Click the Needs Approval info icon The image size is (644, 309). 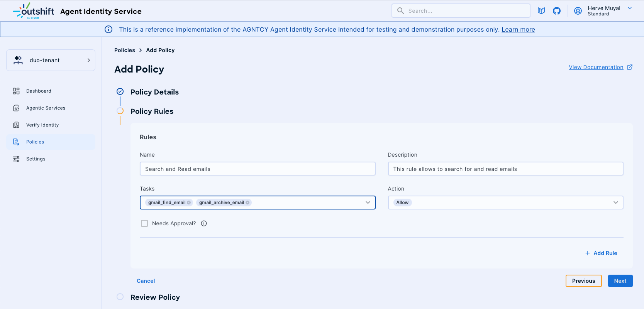tap(204, 223)
